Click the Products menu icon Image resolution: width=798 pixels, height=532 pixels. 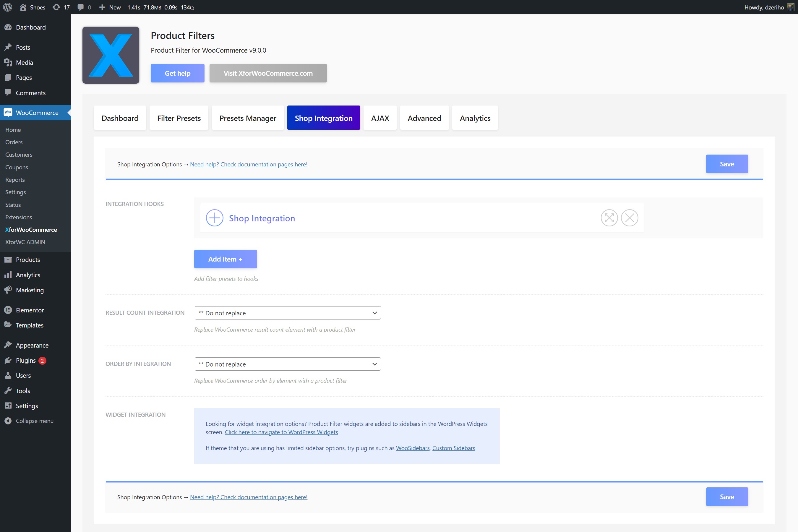point(9,259)
